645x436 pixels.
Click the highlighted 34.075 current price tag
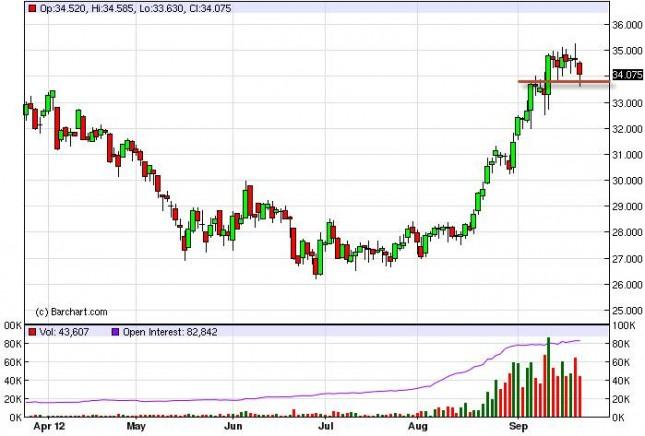point(627,75)
